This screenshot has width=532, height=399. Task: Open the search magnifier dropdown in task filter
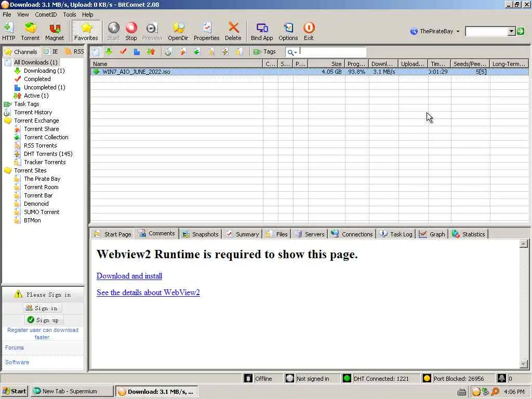pyautogui.click(x=292, y=52)
